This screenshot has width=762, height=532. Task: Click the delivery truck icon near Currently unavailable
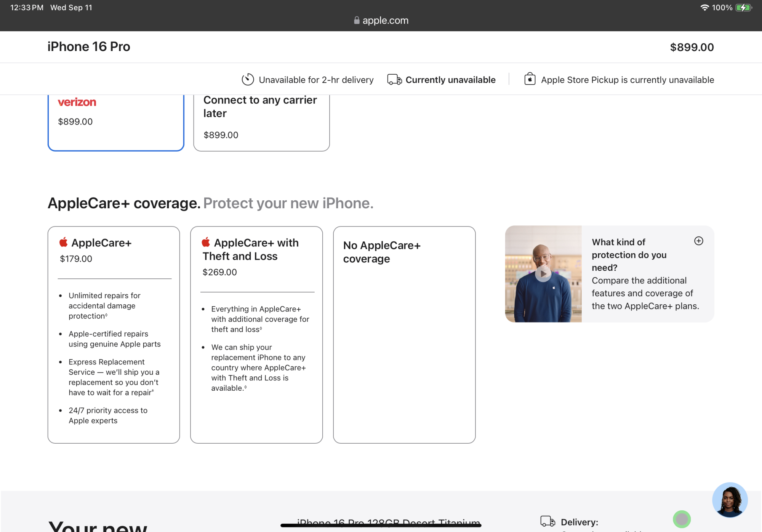[394, 80]
